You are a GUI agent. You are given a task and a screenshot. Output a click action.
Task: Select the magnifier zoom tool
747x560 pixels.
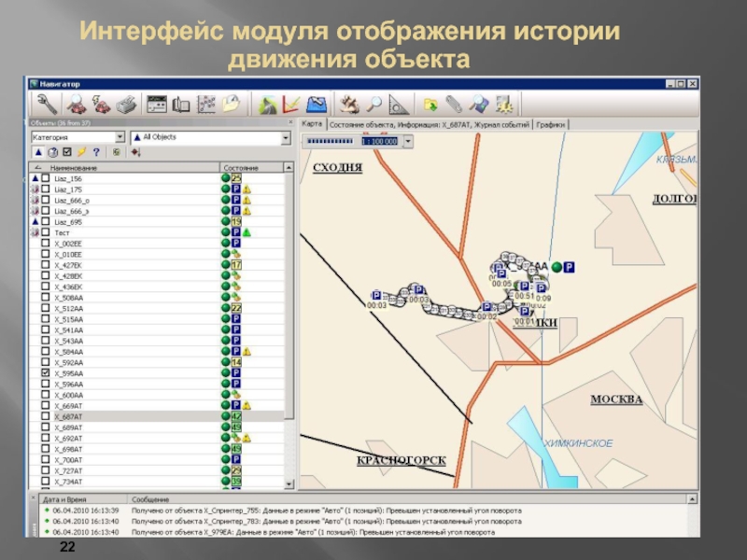pos(374,104)
